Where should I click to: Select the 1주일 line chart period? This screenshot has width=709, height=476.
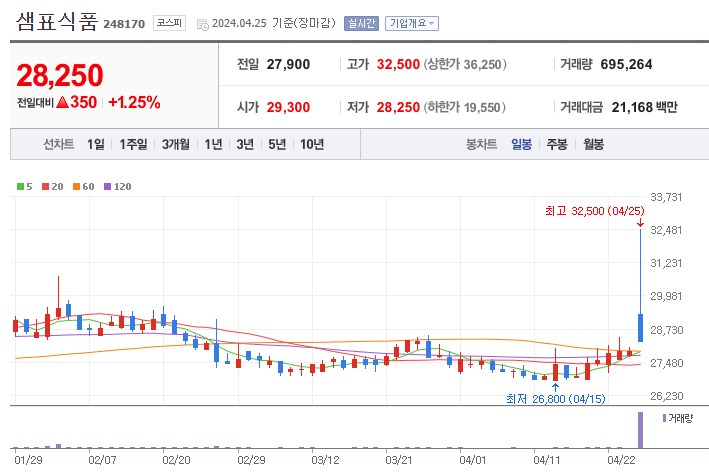133,144
